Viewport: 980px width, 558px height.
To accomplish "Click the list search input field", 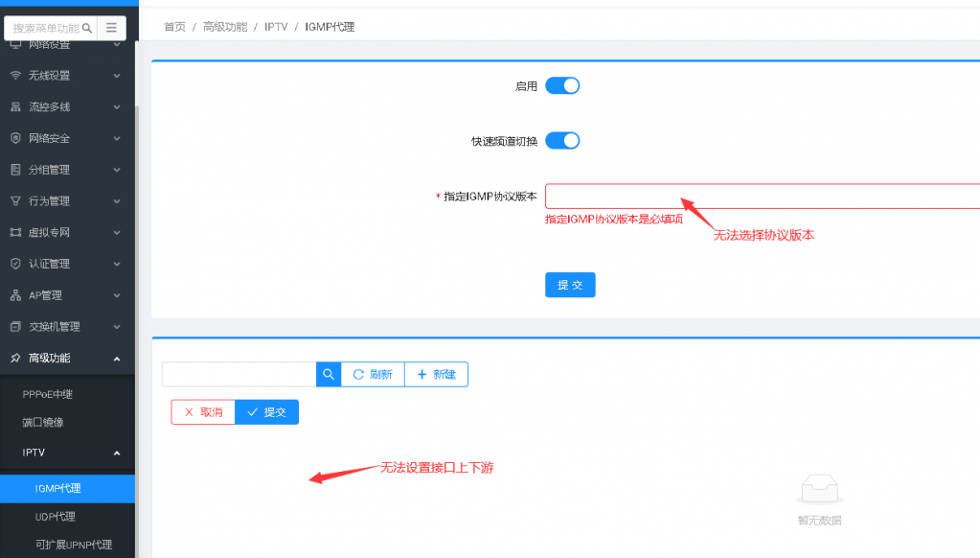I will [x=239, y=374].
